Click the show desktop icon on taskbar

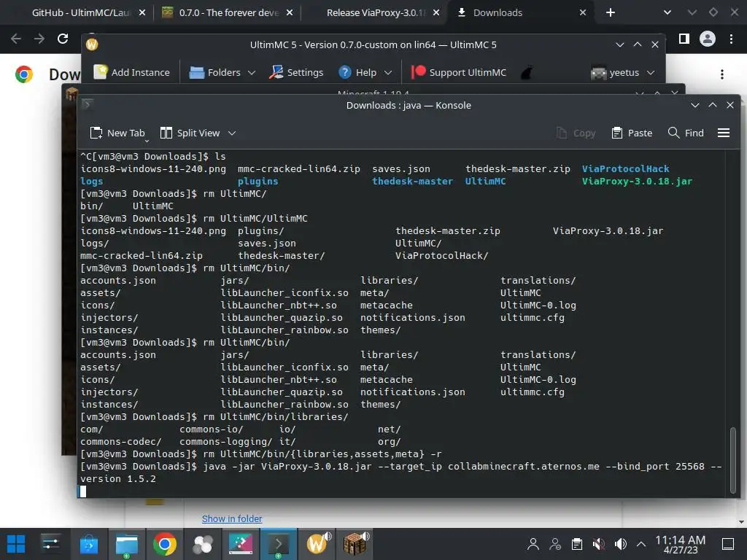(728, 544)
